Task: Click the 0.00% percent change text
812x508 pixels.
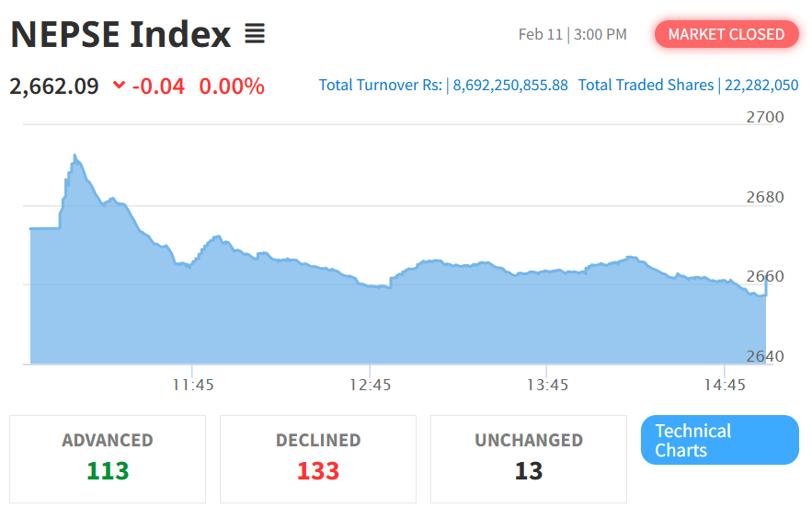Action: pos(232,87)
